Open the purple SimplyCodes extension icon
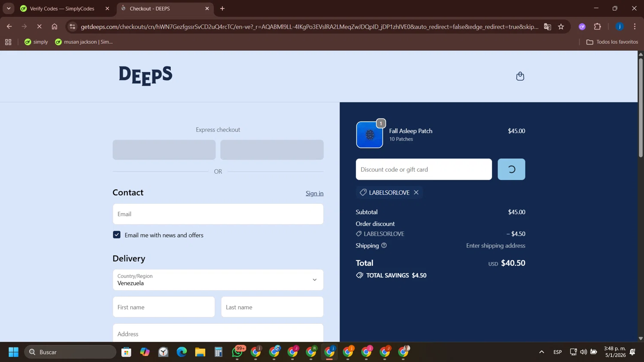 [582, 27]
